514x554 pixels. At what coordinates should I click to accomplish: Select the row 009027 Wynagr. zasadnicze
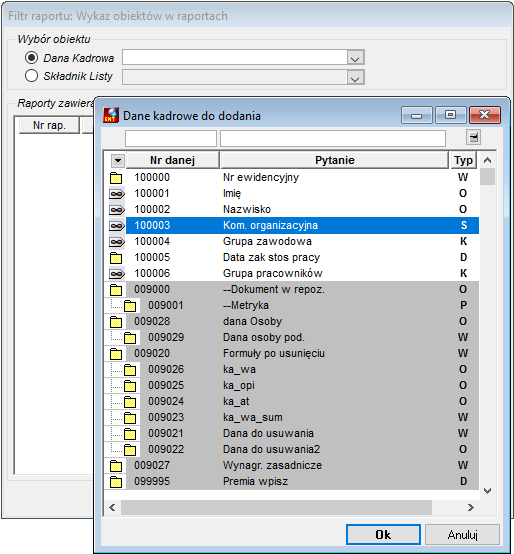pyautogui.click(x=291, y=465)
